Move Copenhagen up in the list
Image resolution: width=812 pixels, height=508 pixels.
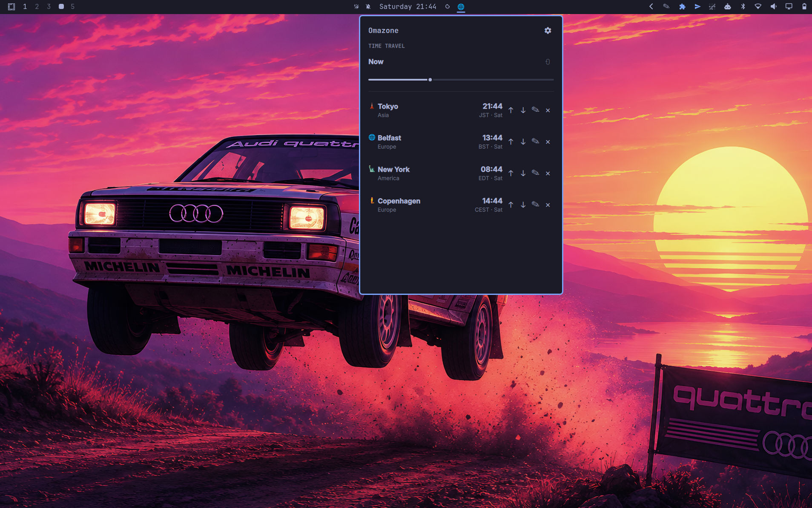click(x=511, y=205)
